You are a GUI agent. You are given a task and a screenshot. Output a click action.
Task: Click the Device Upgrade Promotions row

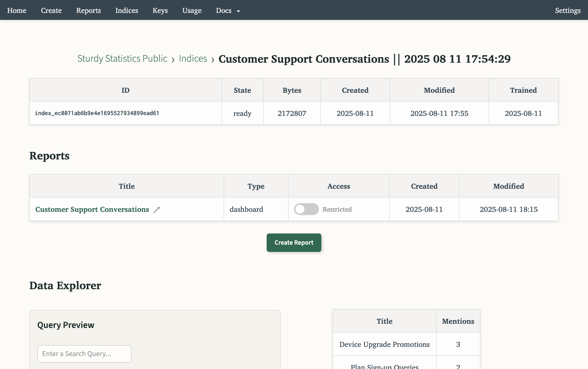click(384, 344)
